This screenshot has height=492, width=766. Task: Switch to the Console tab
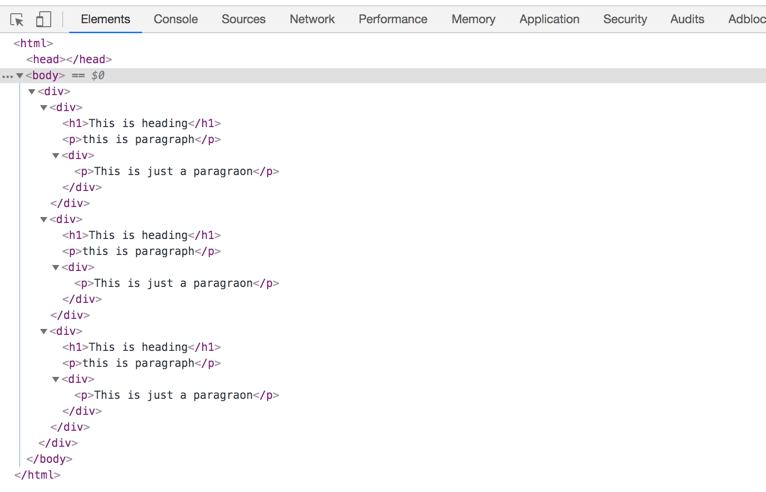[175, 19]
